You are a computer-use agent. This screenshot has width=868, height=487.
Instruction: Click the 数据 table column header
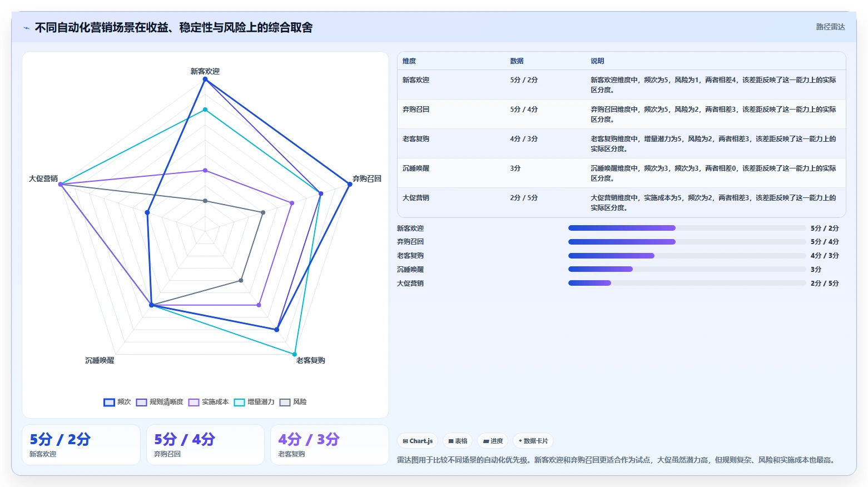click(x=517, y=61)
